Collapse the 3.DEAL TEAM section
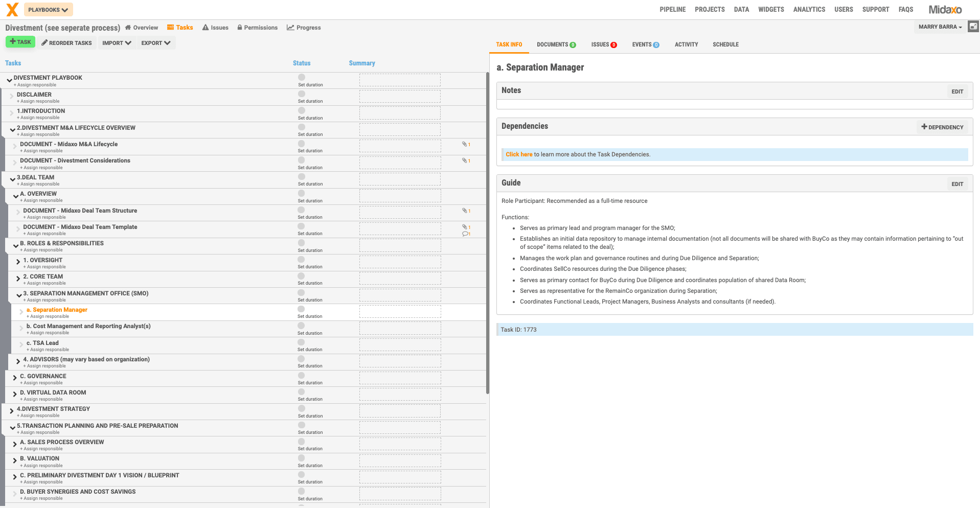980x508 pixels. pos(12,179)
